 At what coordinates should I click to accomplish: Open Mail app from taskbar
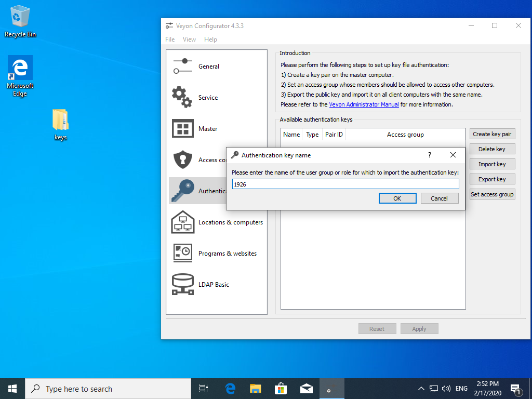(307, 389)
